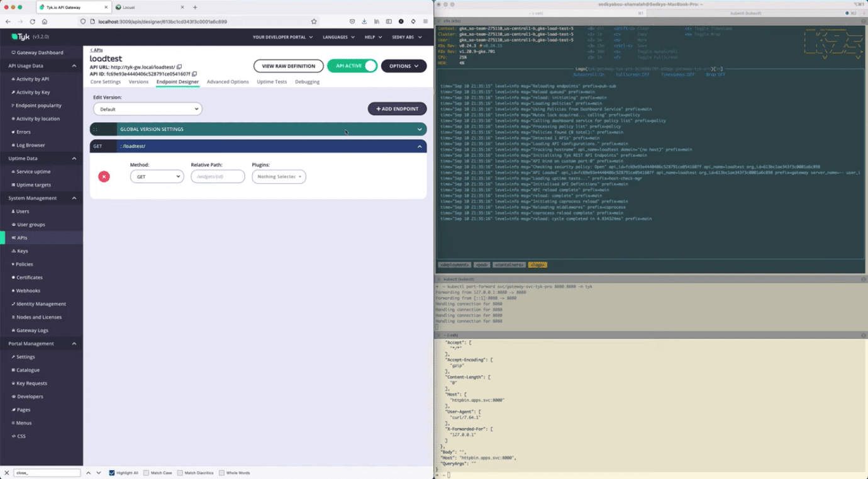Switch to Uptime Tests tab
This screenshot has height=479, width=868.
tap(272, 82)
